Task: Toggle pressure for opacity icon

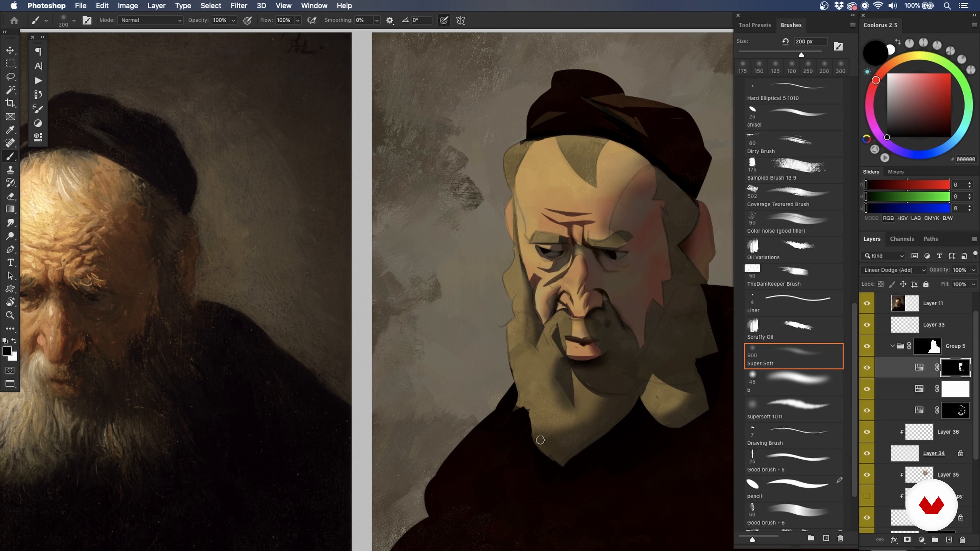Action: 248,20
